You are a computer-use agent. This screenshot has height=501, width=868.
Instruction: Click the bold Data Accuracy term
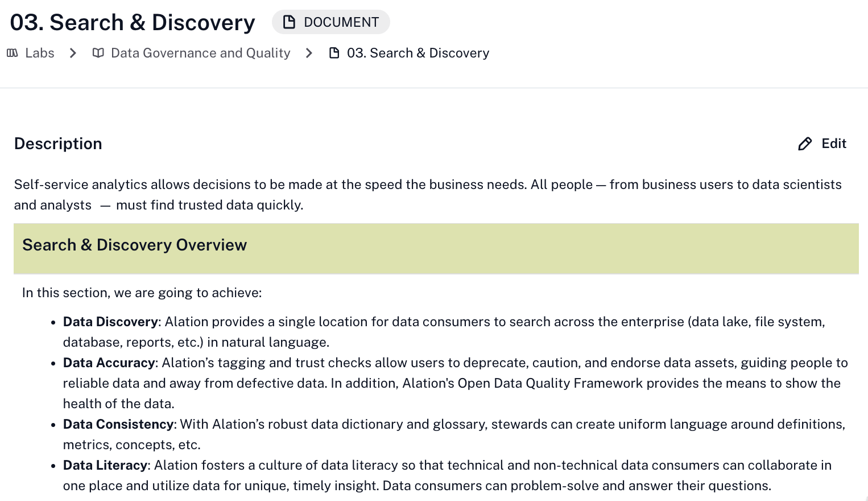[x=109, y=363]
